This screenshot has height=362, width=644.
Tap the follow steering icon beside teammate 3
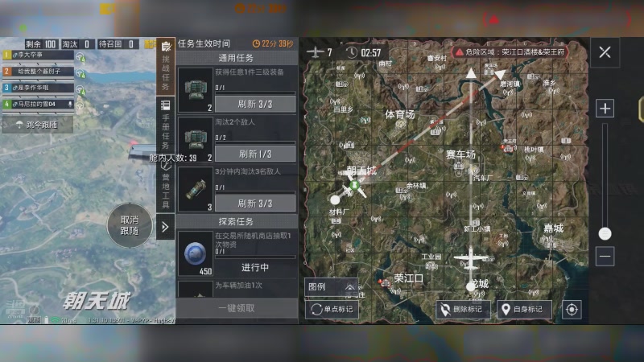[80, 90]
